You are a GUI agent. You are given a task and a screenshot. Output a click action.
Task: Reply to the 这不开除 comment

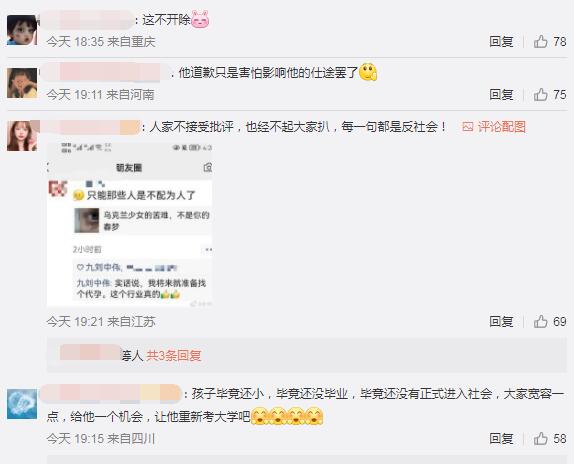click(x=501, y=41)
